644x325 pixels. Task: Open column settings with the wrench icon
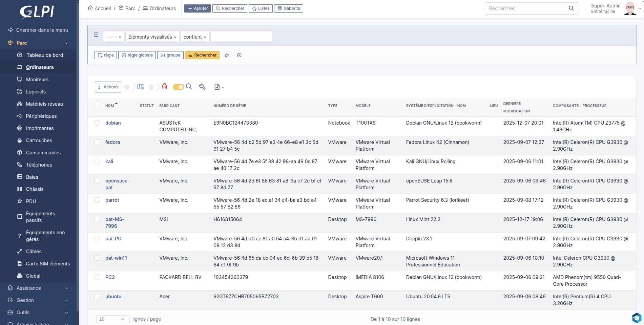click(202, 87)
